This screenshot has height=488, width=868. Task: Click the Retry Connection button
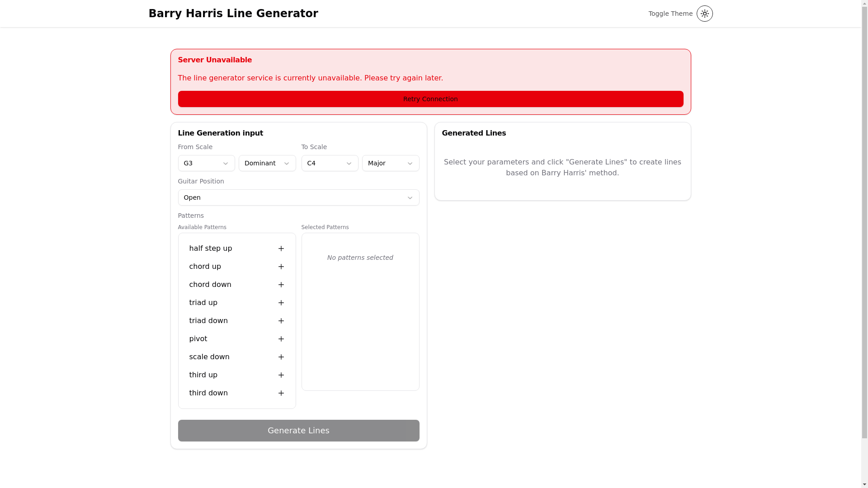(430, 99)
